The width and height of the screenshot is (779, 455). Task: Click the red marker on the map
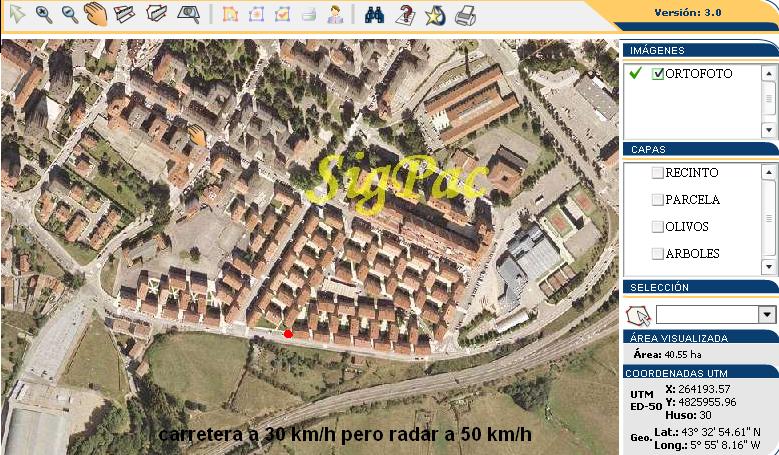(288, 334)
